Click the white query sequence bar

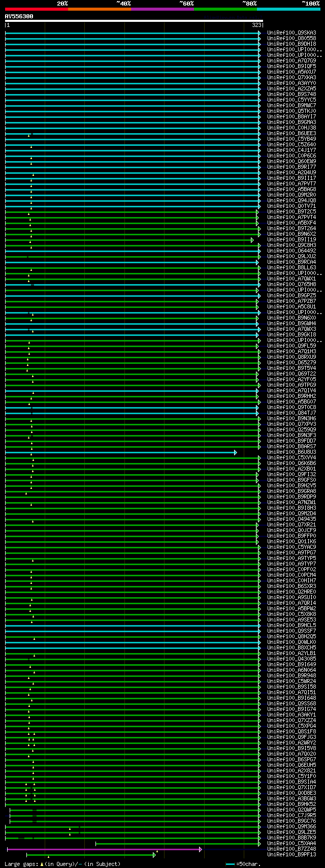click(134, 21)
